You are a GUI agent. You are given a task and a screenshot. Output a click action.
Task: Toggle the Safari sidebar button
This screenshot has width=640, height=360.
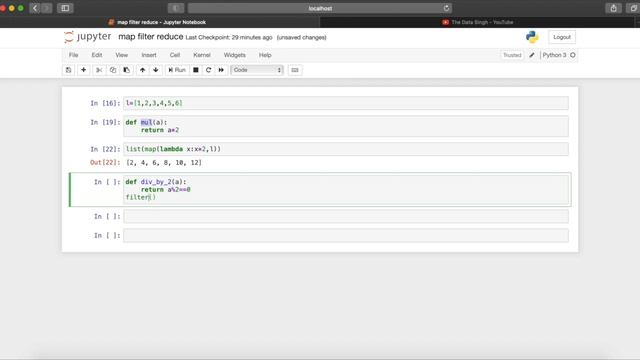[x=65, y=8]
